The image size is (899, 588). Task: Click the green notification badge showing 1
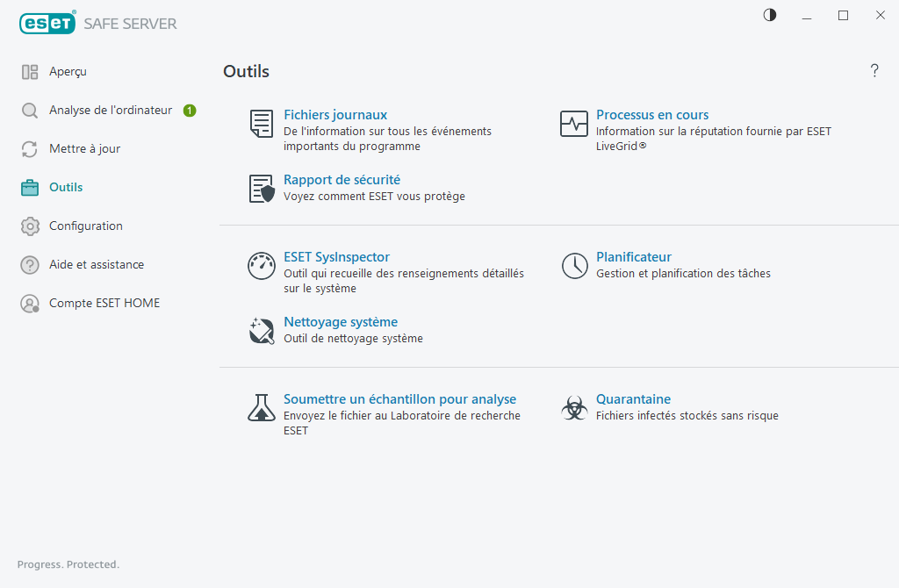(x=189, y=110)
